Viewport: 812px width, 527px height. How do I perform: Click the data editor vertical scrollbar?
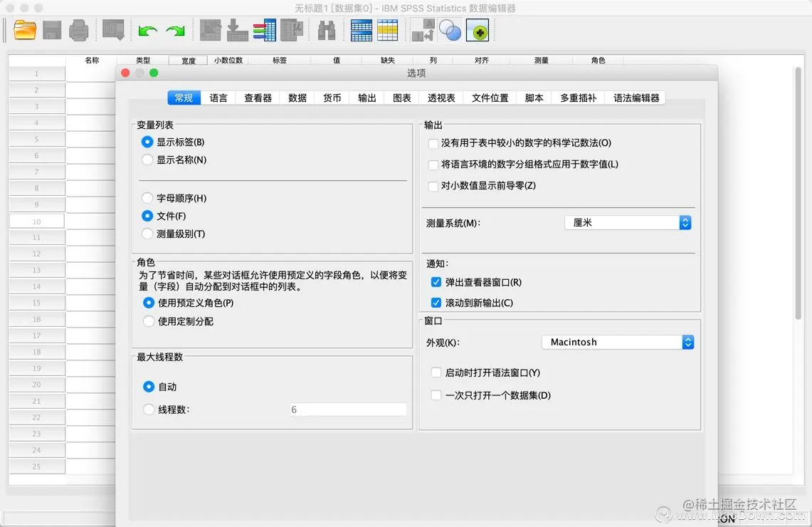pyautogui.click(x=798, y=192)
